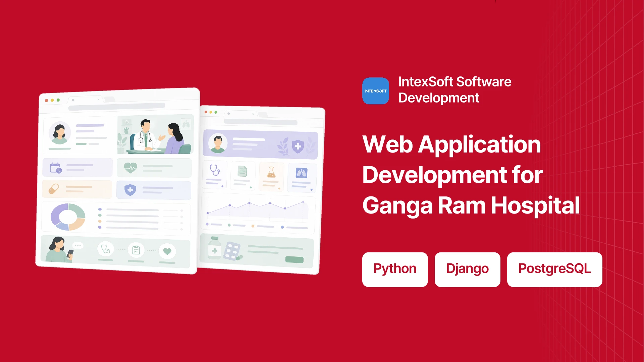Click the shield plus icon in purple banner
This screenshot has height=362, width=644.
(x=298, y=146)
